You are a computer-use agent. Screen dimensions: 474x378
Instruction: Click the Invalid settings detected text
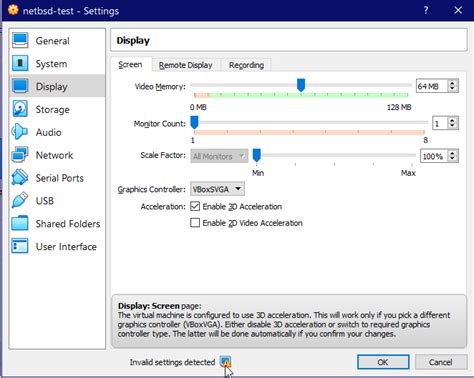click(172, 362)
